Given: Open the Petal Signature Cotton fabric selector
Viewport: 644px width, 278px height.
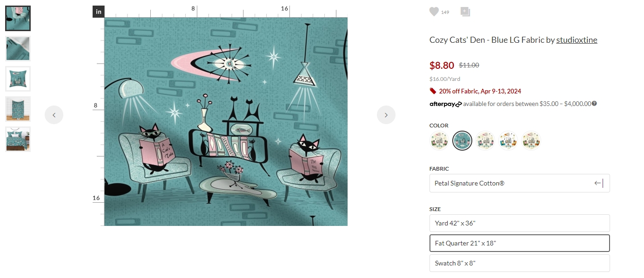Looking at the screenshot, I should point(519,183).
